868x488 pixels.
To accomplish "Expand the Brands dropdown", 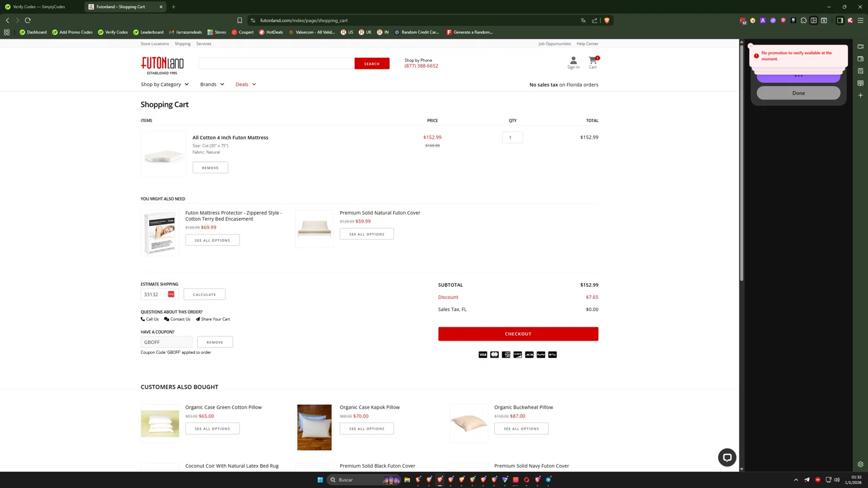I will 212,84.
